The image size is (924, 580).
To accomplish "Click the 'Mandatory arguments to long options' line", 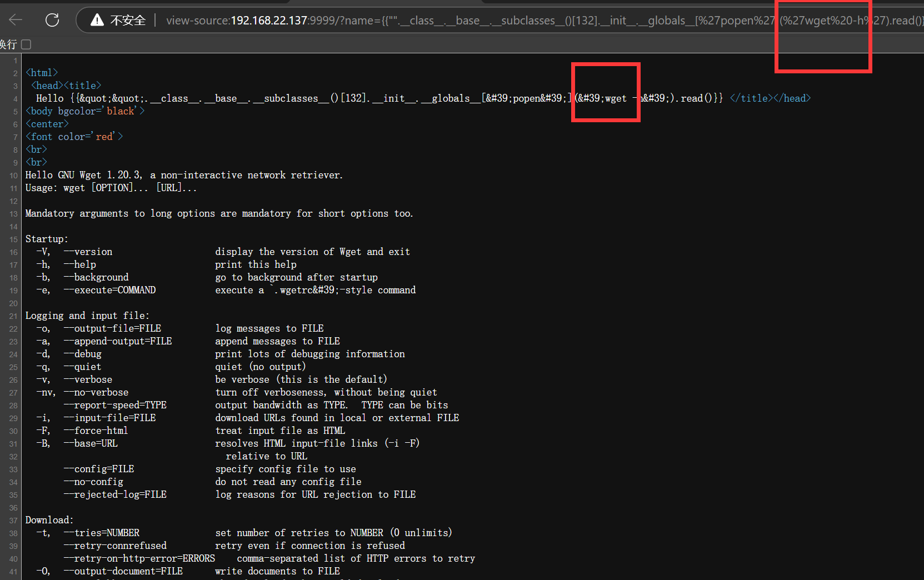I will pyautogui.click(x=219, y=213).
